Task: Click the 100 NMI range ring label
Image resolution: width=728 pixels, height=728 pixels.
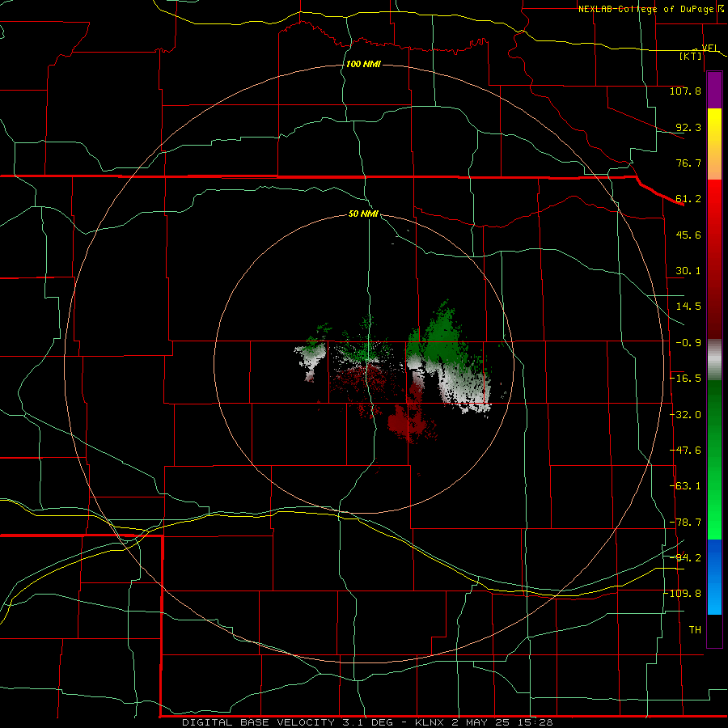Action: tap(363, 64)
